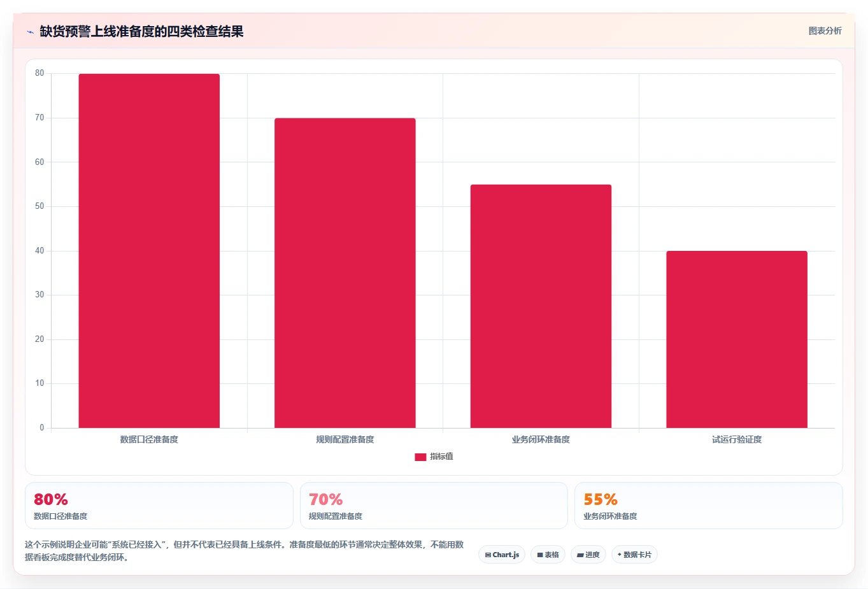Click the 进度 tag chip
The height and width of the screenshot is (589, 868).
click(588, 555)
